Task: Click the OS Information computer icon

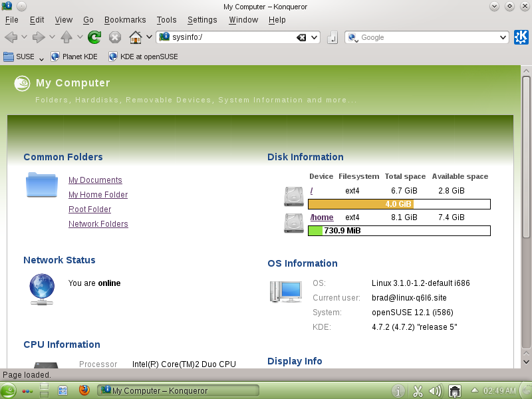Action: click(x=286, y=292)
